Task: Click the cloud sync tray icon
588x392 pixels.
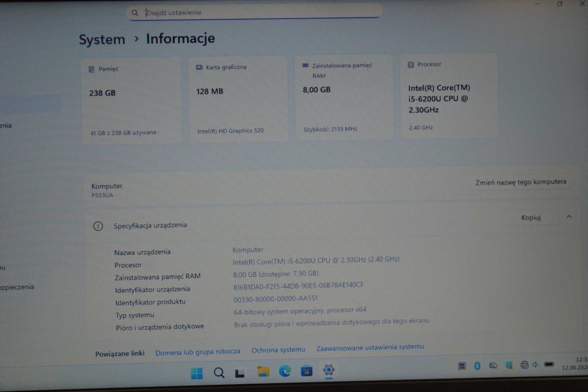Action: (493, 366)
